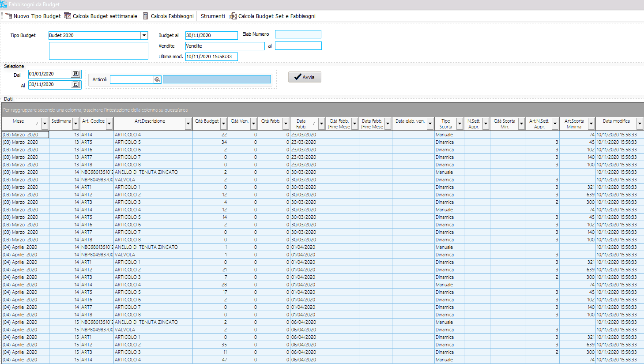Open the Data modifica column filter dropdown
The width and height of the screenshot is (644, 364).
click(640, 124)
